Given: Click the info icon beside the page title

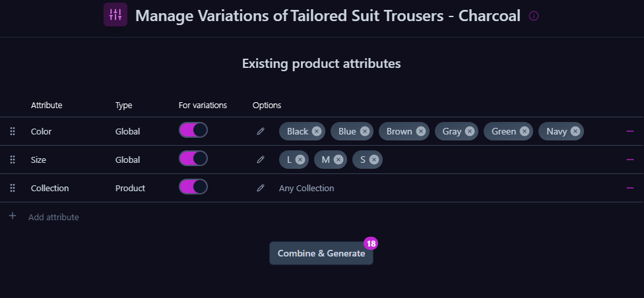Looking at the screenshot, I should pos(534,16).
